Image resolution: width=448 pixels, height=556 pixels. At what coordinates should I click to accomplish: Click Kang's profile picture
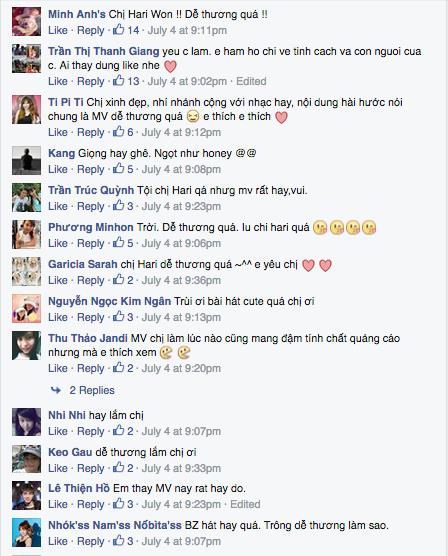[x=26, y=161]
